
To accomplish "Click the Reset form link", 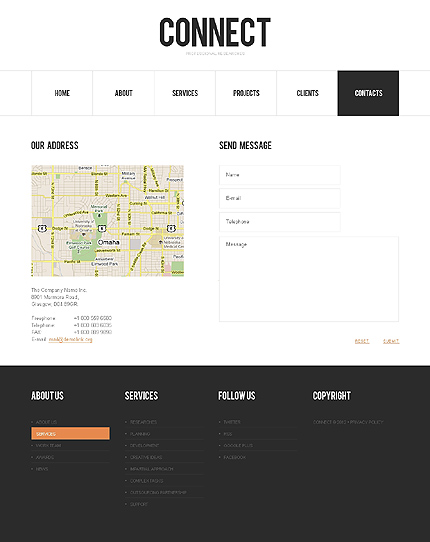I will [362, 341].
